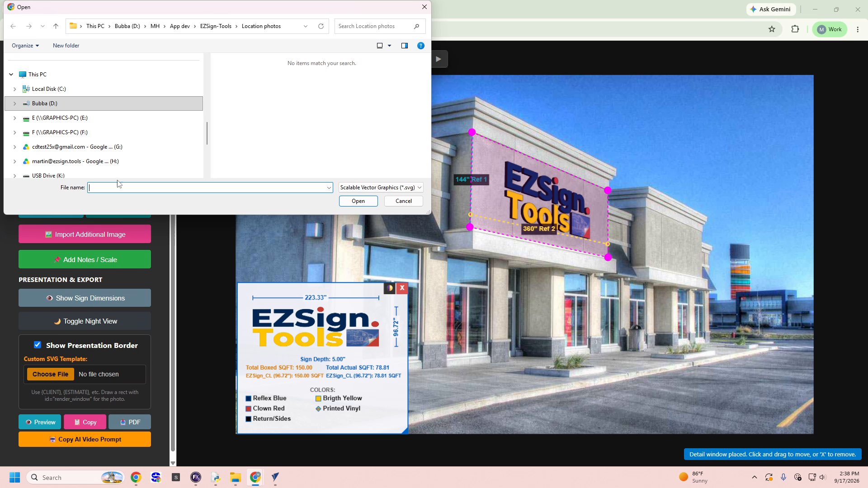The image size is (868, 488).
Task: Expand the Bubba (D:) drive node
Action: (x=14, y=103)
